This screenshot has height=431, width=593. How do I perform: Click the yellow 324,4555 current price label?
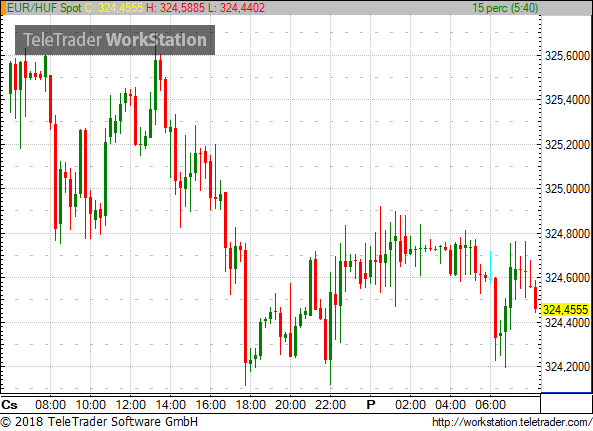coord(565,310)
